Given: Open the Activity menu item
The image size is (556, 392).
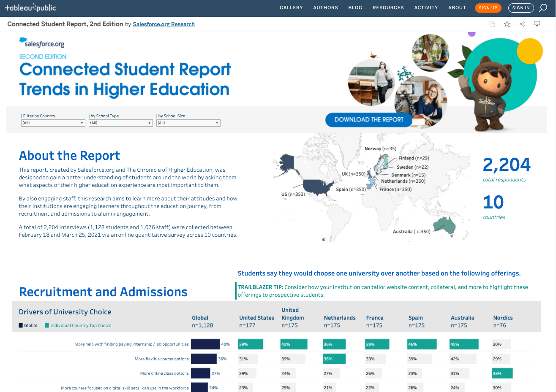Looking at the screenshot, I should pos(426,8).
